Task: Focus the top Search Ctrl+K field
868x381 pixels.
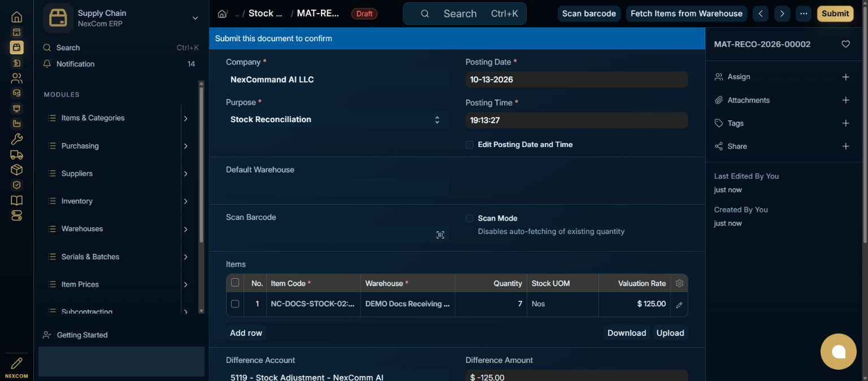Action: pyautogui.click(x=465, y=14)
